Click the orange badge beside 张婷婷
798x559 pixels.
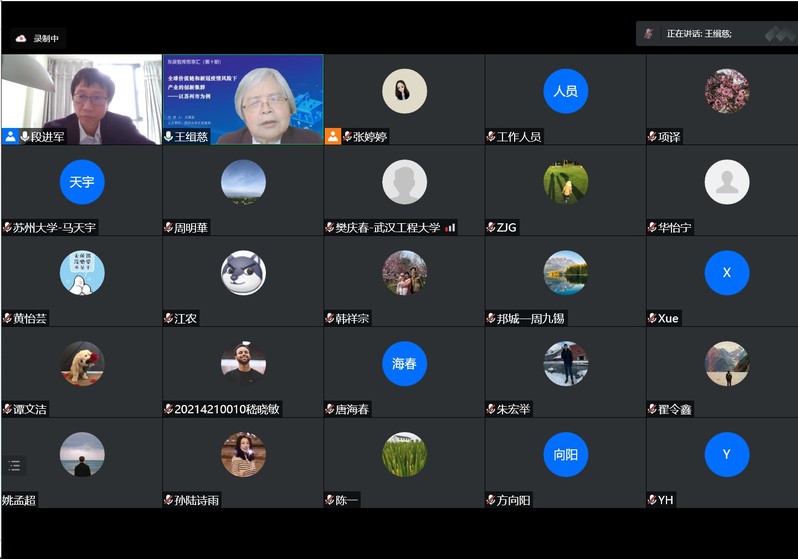click(x=333, y=136)
